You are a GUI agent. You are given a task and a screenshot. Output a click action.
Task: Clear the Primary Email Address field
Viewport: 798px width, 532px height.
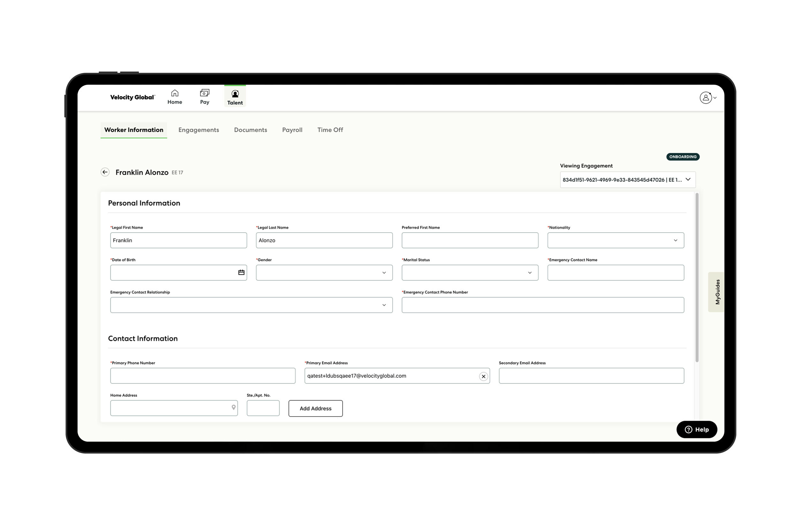pyautogui.click(x=484, y=376)
